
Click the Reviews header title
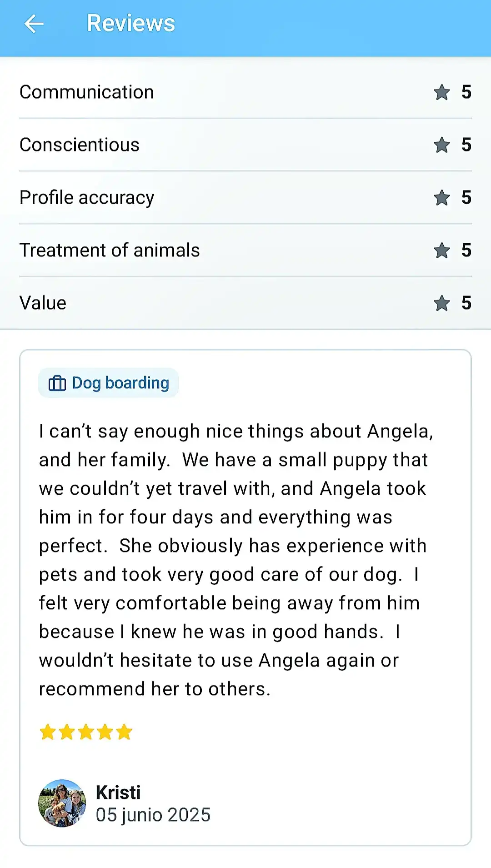pos(131,23)
